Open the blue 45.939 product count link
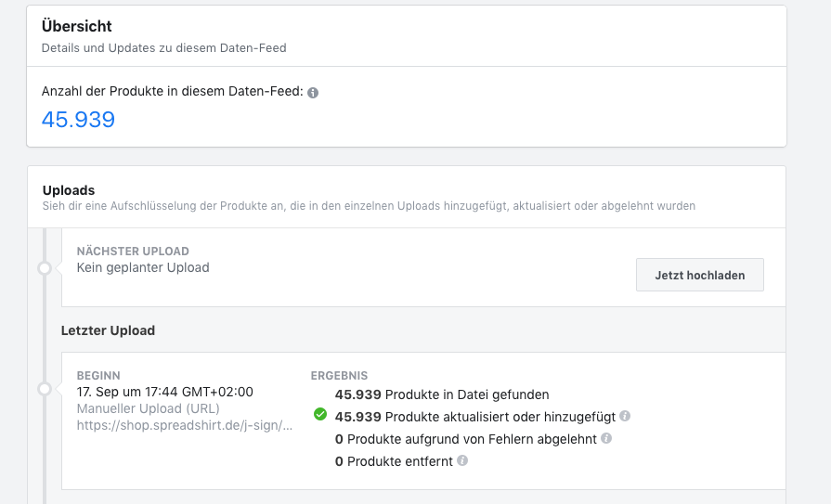 point(78,119)
